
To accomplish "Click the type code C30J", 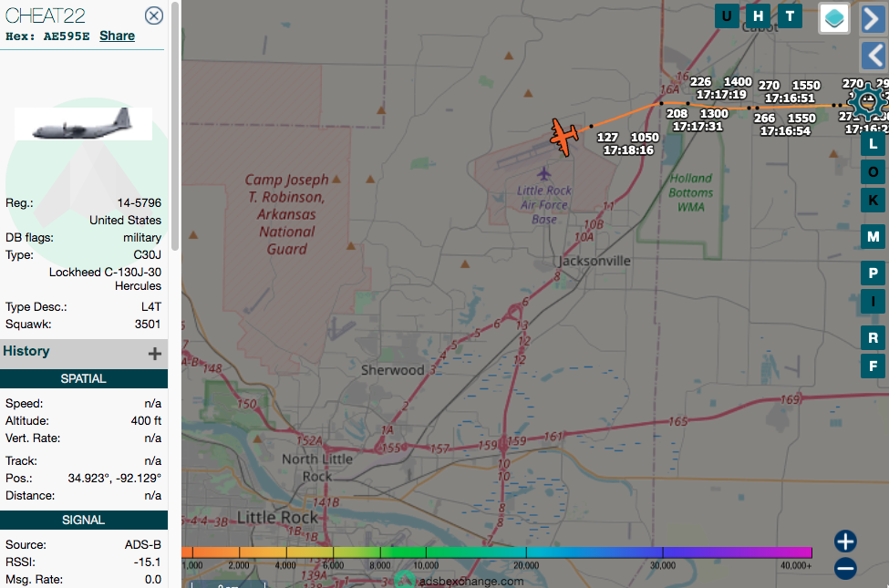I will [148, 255].
